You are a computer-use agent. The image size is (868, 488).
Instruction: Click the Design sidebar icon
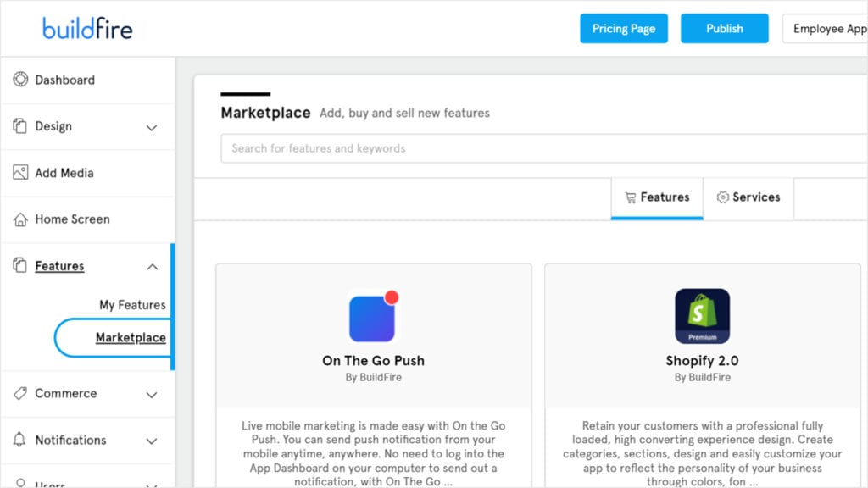20,126
